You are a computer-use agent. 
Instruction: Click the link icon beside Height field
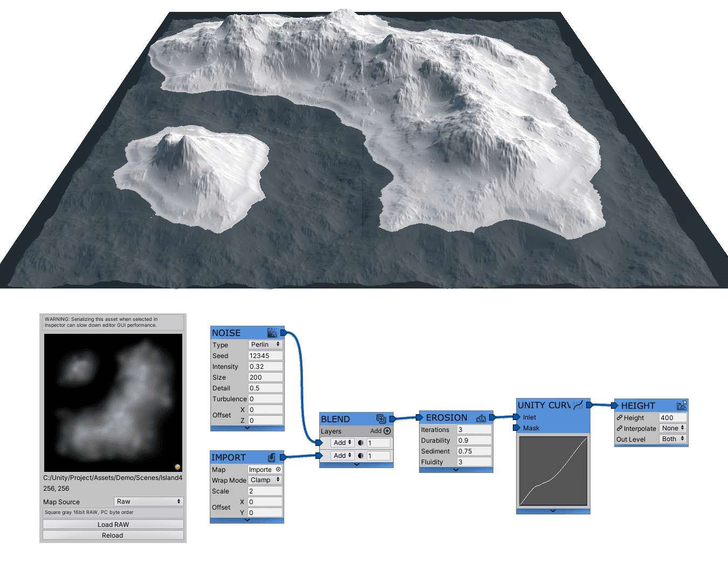(x=620, y=417)
